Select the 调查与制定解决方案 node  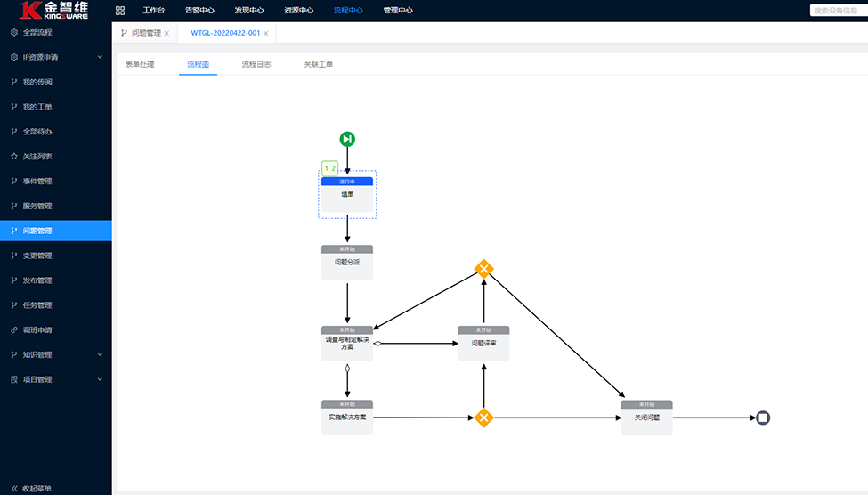coord(347,344)
